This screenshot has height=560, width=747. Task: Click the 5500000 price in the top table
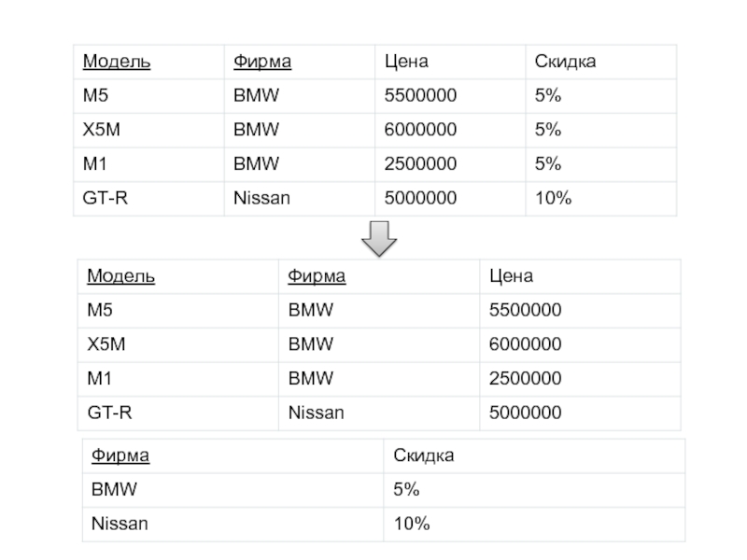pos(420,96)
